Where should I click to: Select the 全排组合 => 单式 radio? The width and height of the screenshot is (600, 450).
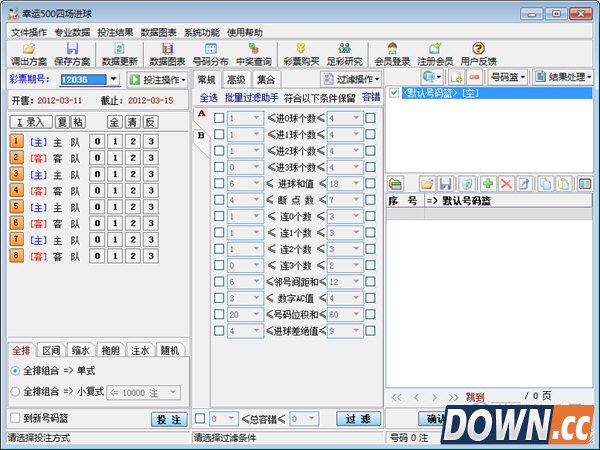(15, 370)
